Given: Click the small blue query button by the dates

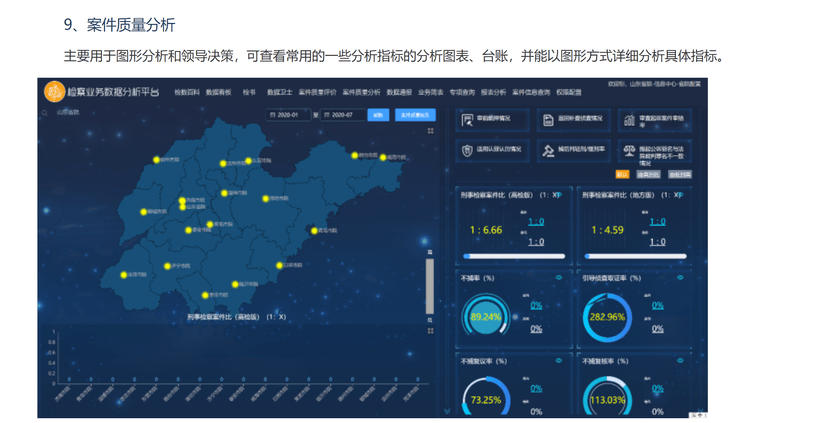Looking at the screenshot, I should [x=378, y=115].
